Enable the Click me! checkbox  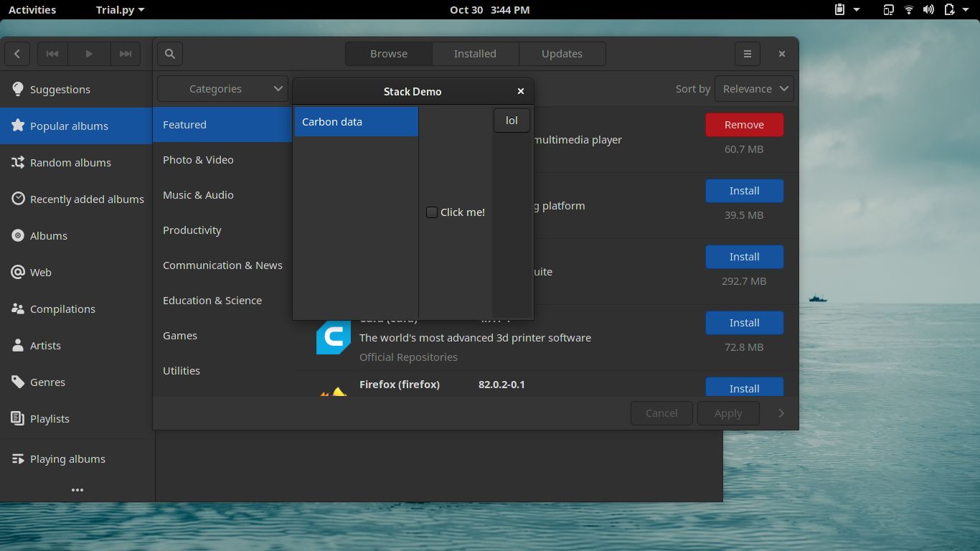(x=432, y=212)
